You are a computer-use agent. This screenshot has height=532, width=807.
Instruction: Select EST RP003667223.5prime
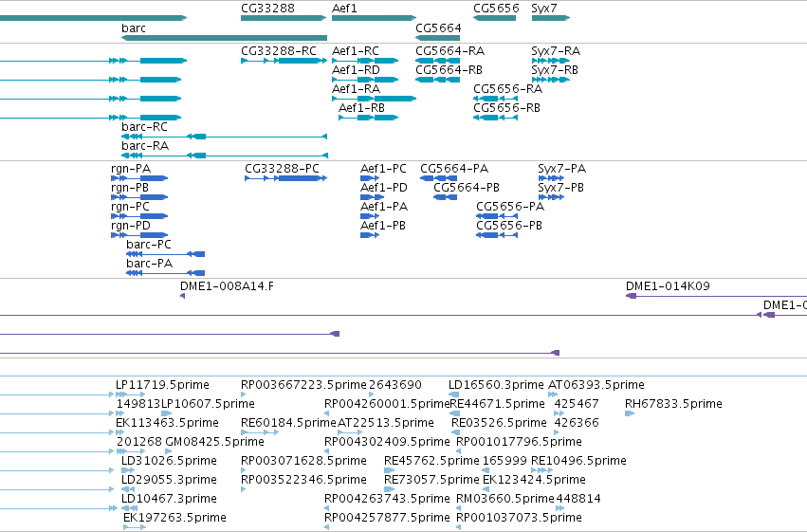[244, 394]
